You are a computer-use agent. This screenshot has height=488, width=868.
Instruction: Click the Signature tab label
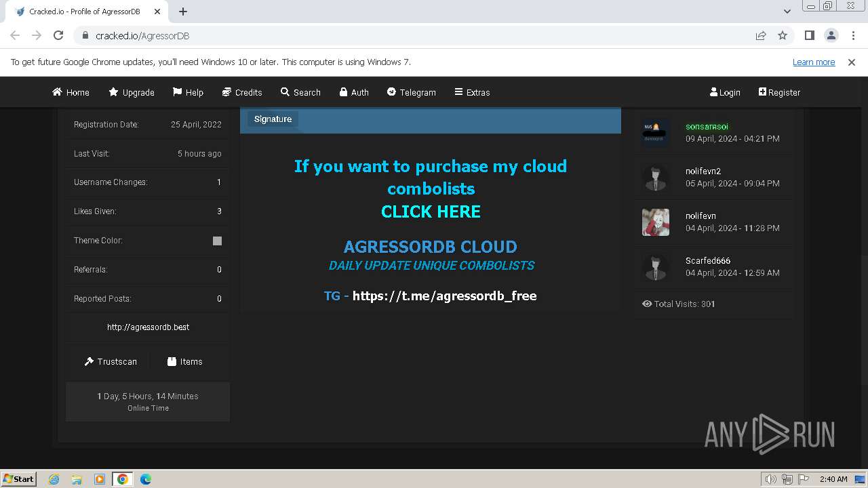click(x=273, y=119)
